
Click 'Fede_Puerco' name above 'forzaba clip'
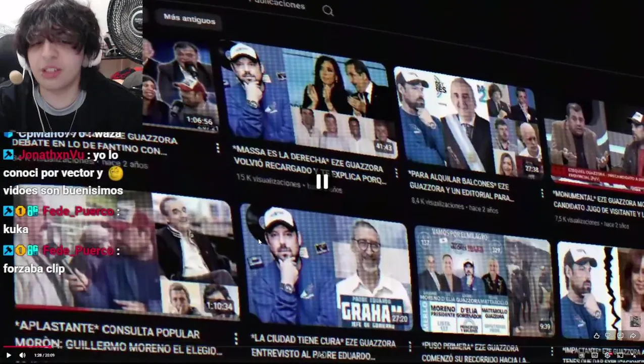79,251
